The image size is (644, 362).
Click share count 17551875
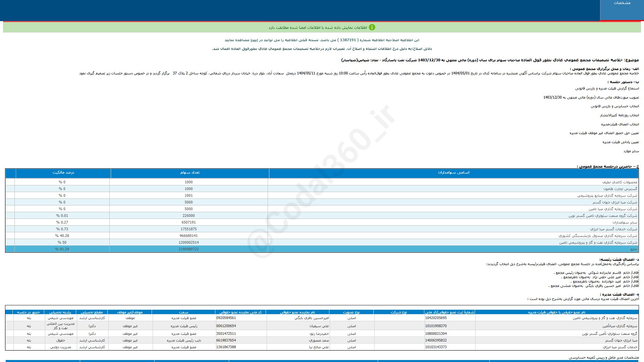[x=189, y=229]
